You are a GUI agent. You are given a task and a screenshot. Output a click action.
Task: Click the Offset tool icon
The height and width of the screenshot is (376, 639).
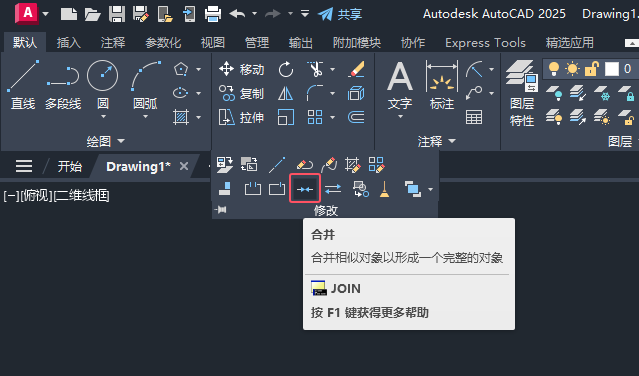click(x=356, y=118)
